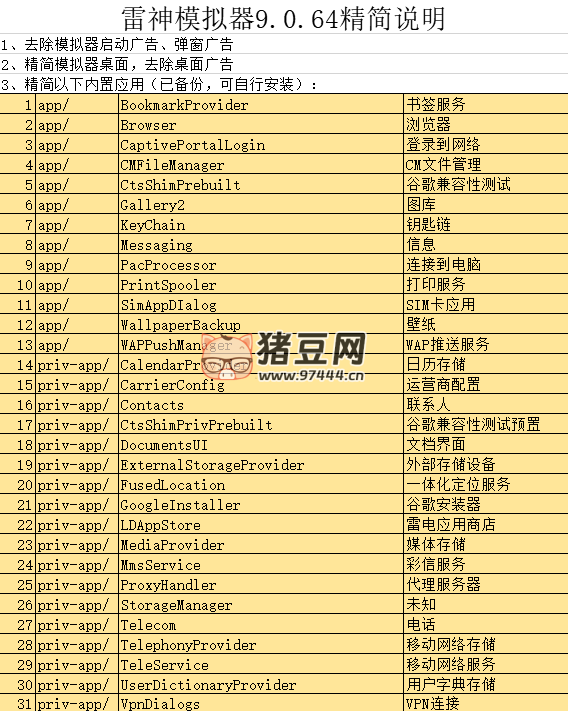
Task: Click the 壁纸 description cell
Action: (x=486, y=324)
